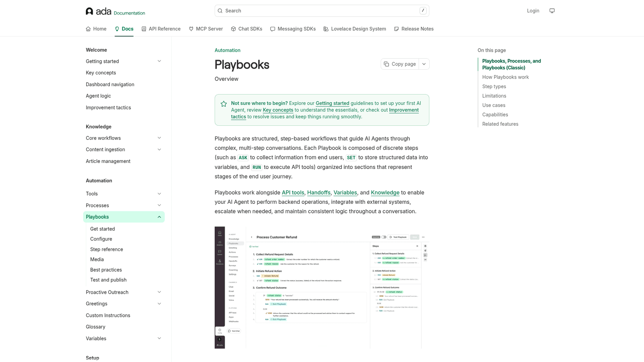Click the Search input field
This screenshot has height=362, width=644.
(x=322, y=11)
